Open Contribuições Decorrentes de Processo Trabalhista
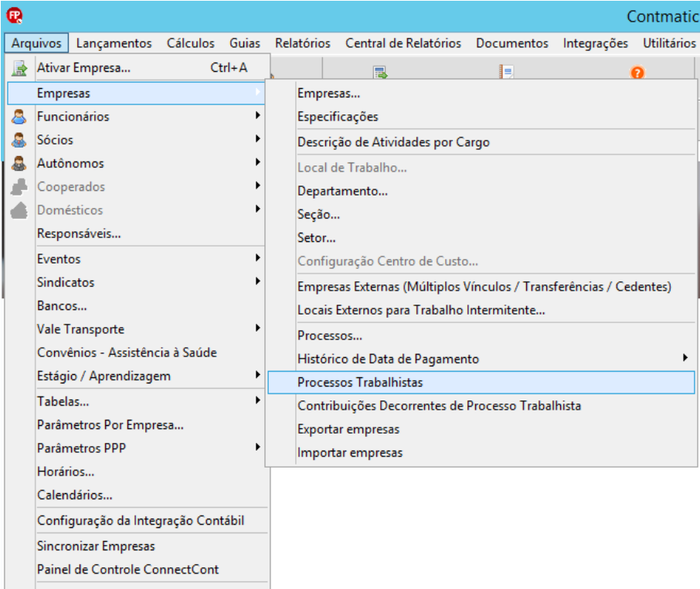 click(x=481, y=406)
